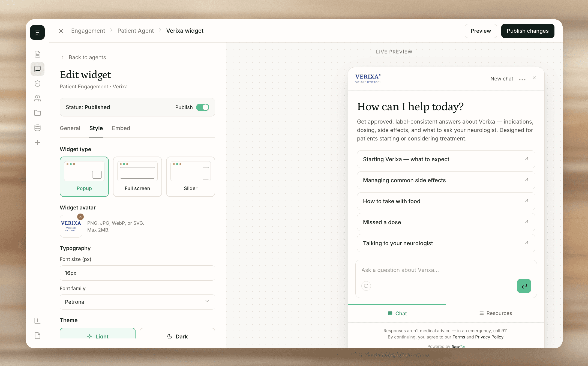Open the Resources tab in preview
588x366 pixels.
(x=495, y=313)
